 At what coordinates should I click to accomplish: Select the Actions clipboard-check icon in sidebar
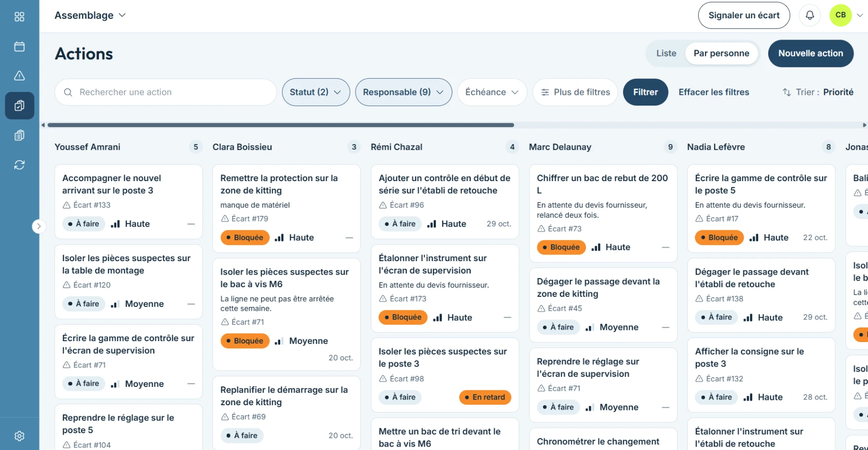pos(19,106)
